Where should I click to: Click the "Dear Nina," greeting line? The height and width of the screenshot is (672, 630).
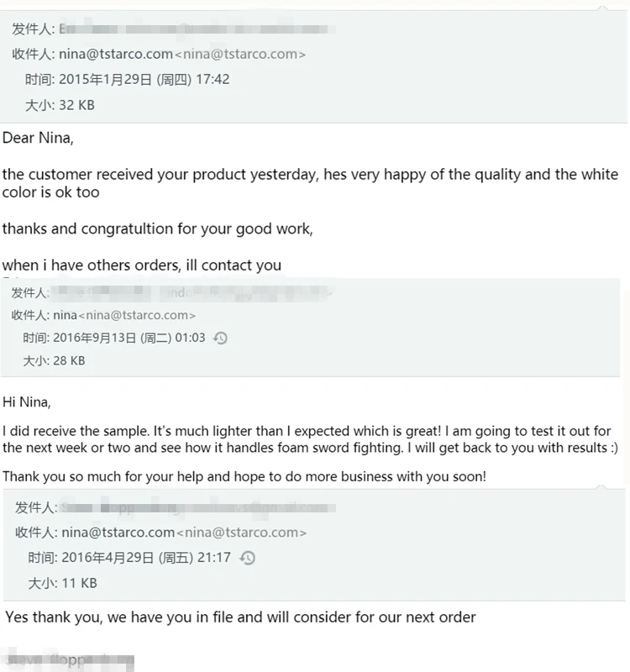click(38, 138)
